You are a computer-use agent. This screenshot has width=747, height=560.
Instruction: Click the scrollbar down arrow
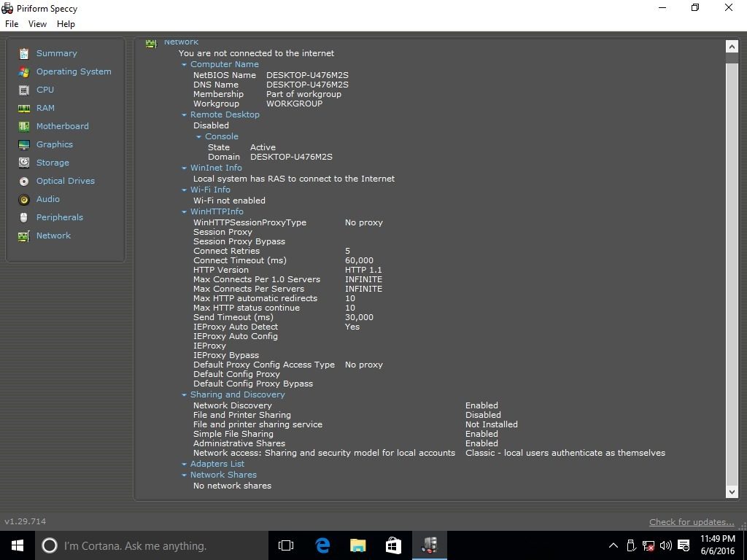tap(731, 492)
